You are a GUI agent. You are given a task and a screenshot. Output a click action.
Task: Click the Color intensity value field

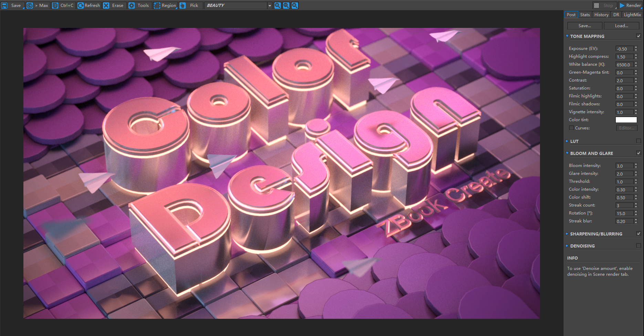[624, 190]
